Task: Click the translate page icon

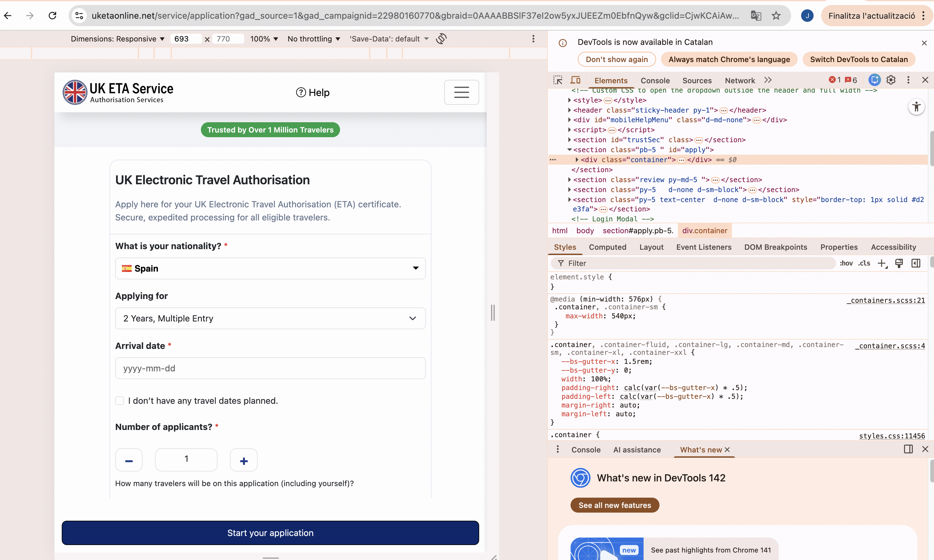Action: 756,16
